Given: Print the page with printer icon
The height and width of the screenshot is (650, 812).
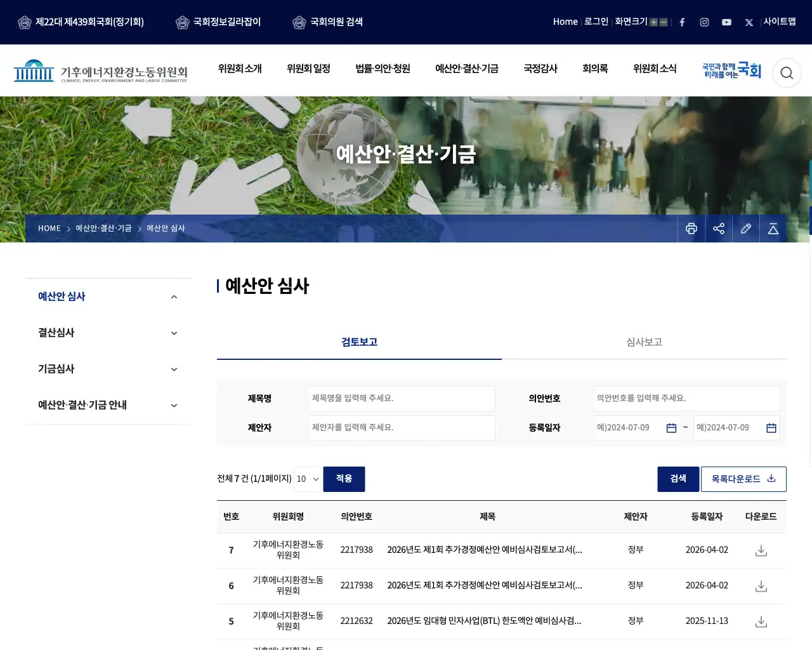Looking at the screenshot, I should (691, 229).
